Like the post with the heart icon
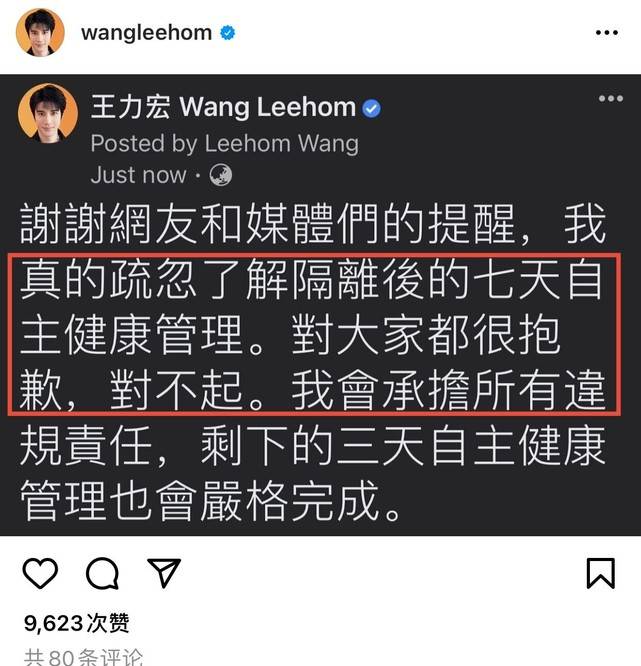This screenshot has width=641, height=666. [x=40, y=573]
